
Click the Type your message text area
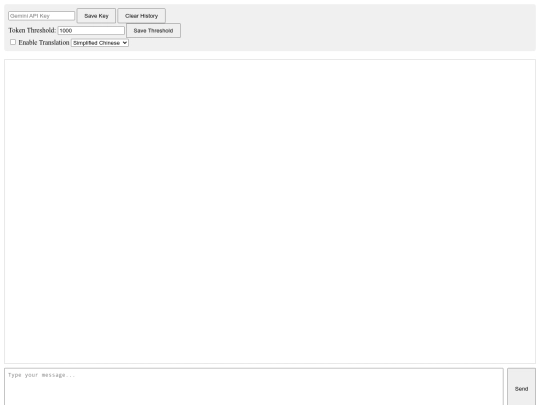pyautogui.click(x=254, y=387)
